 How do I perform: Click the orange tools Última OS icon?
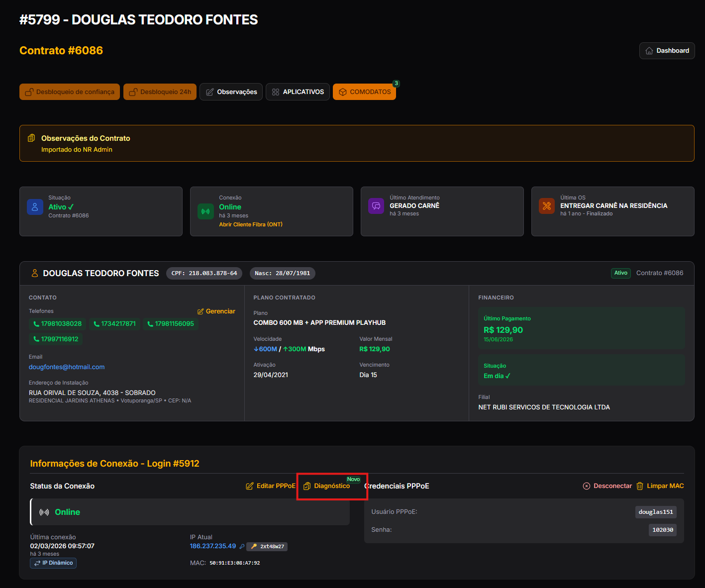[x=547, y=205]
